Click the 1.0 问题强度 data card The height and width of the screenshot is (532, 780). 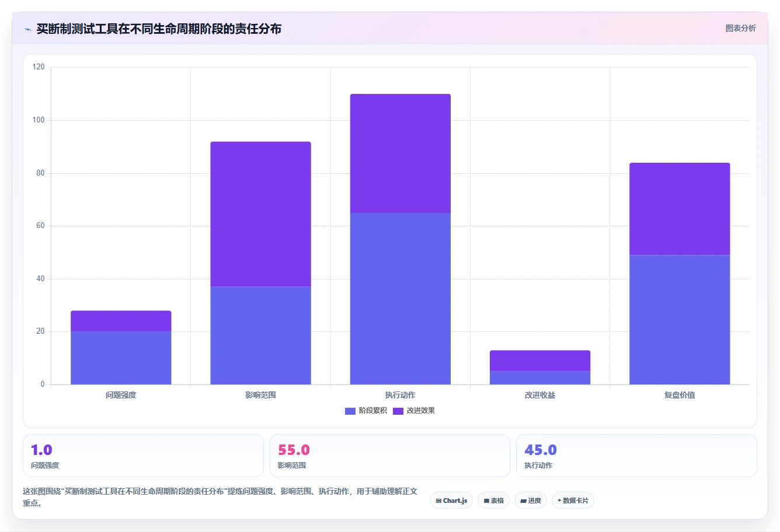click(x=143, y=456)
